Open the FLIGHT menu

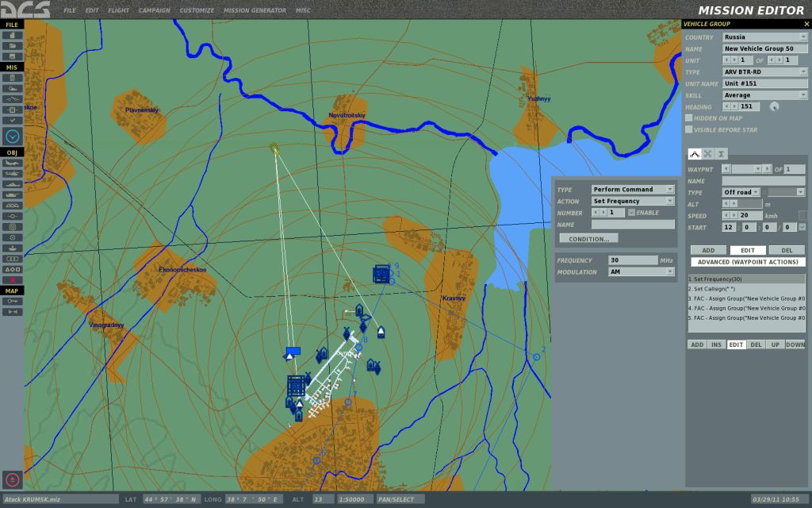[119, 10]
